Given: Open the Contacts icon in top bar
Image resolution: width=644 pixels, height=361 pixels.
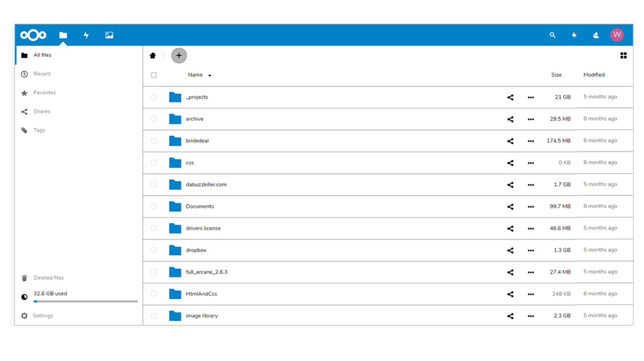Looking at the screenshot, I should coord(595,35).
